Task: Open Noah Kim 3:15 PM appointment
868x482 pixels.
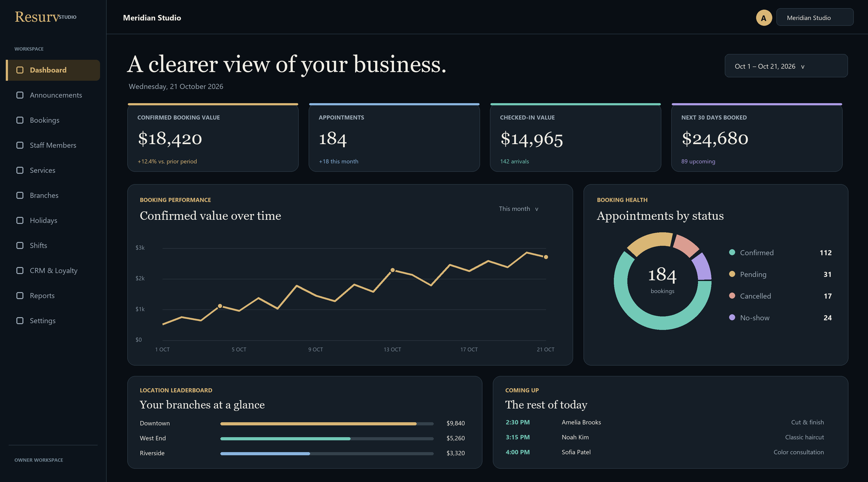Action: (x=665, y=437)
